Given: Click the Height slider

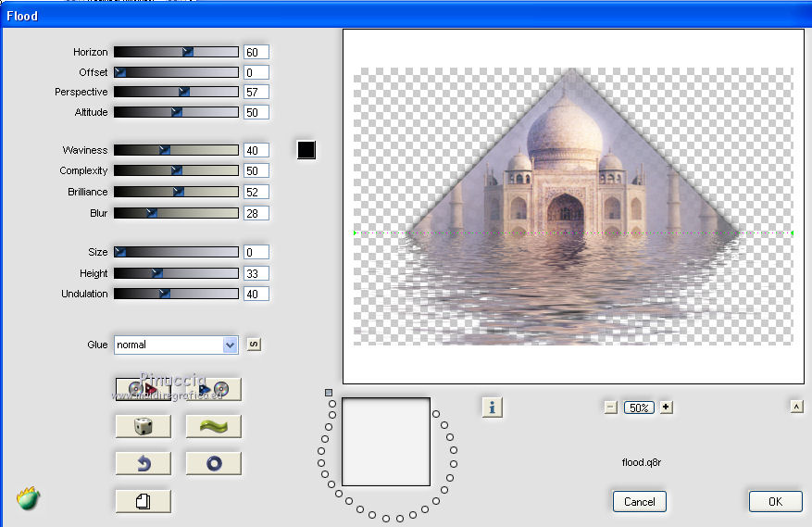Looking at the screenshot, I should pyautogui.click(x=176, y=273).
